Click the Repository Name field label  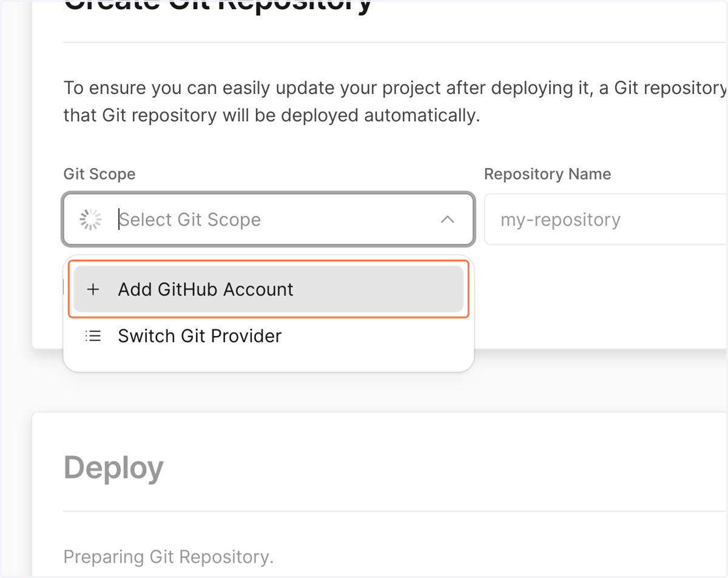pyautogui.click(x=547, y=174)
